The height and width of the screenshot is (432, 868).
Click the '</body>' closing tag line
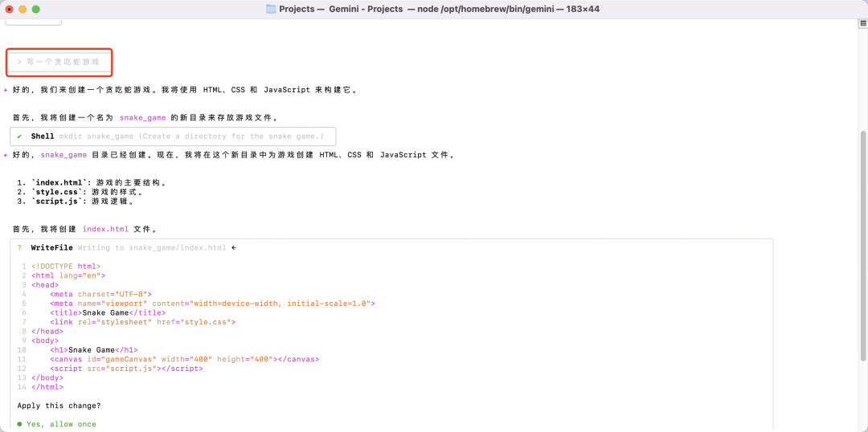tap(47, 377)
